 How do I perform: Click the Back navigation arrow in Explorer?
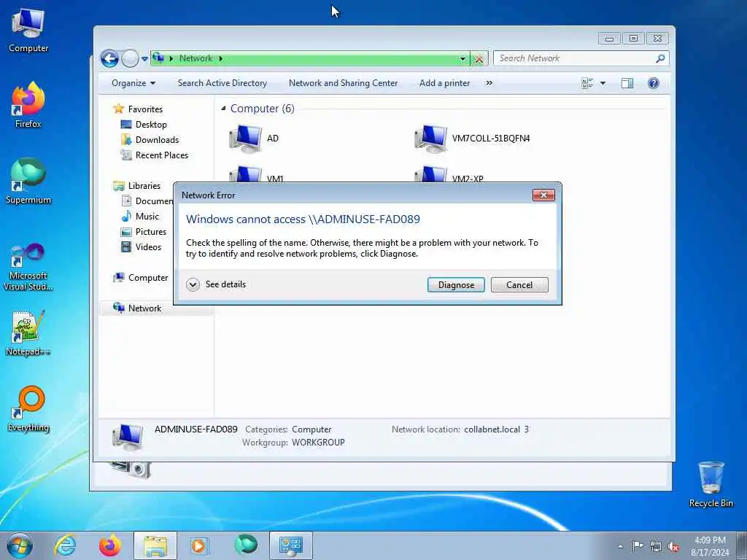(109, 58)
